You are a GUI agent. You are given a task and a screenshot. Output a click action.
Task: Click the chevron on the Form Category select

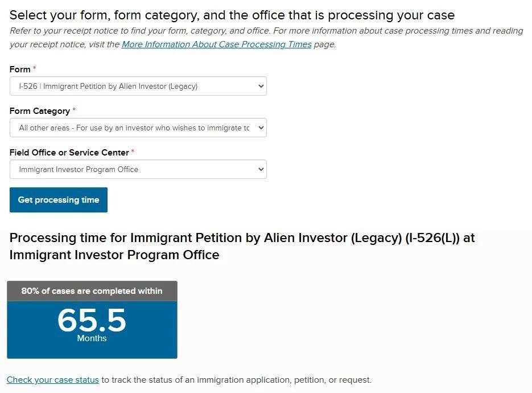coord(261,128)
